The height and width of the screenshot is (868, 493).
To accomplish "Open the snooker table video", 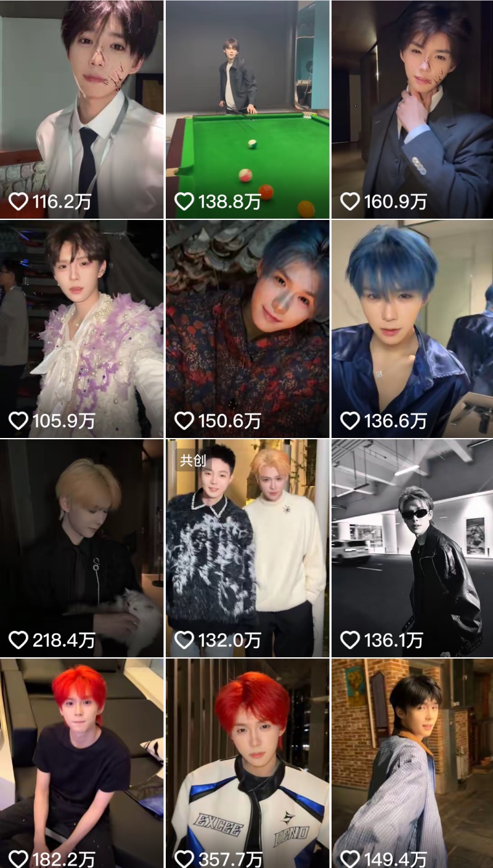I will (x=248, y=110).
